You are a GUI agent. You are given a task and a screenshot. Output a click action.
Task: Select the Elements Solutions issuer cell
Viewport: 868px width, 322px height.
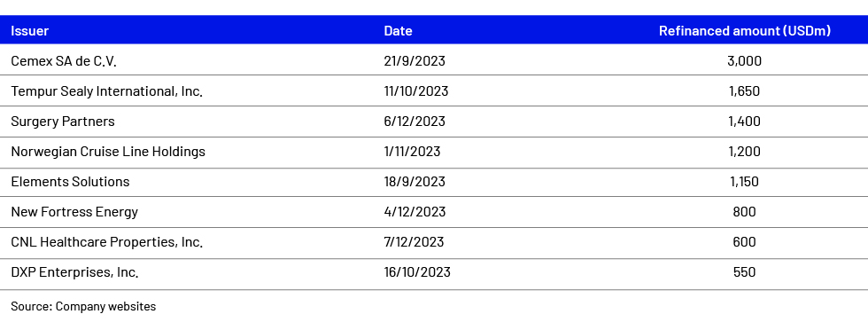(70, 182)
